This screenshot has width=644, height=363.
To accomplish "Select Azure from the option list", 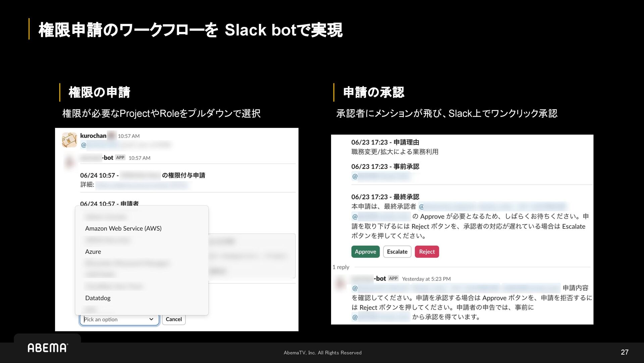I will (93, 252).
